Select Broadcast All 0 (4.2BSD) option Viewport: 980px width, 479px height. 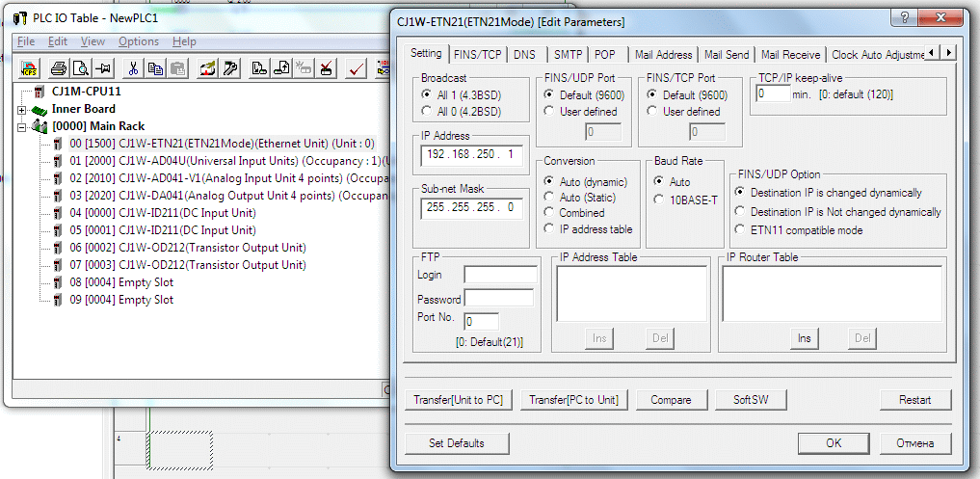(x=426, y=112)
